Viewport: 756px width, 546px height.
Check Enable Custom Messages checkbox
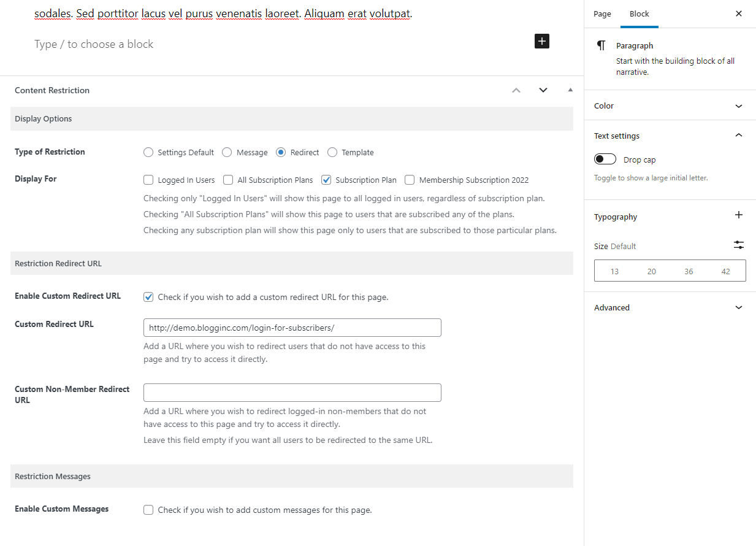click(148, 510)
